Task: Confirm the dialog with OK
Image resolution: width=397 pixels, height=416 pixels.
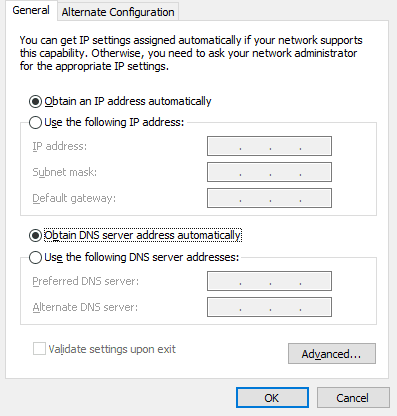Action: [272, 398]
